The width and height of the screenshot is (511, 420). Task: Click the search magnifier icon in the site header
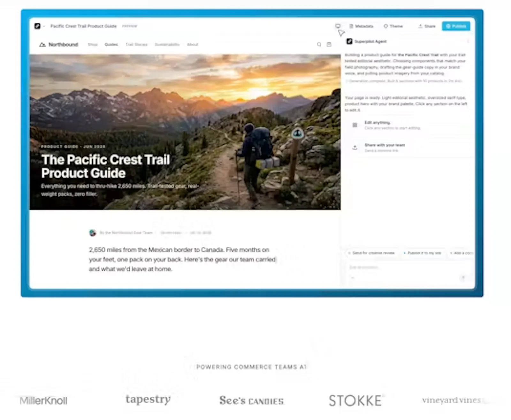click(319, 44)
